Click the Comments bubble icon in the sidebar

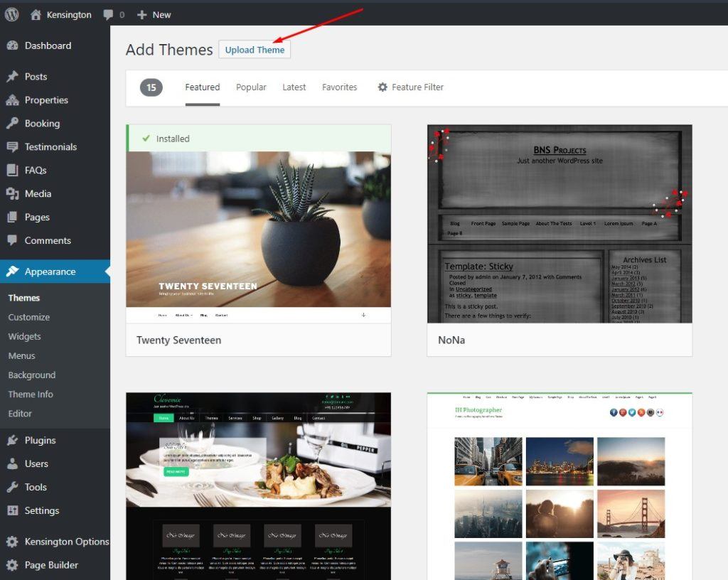point(13,240)
